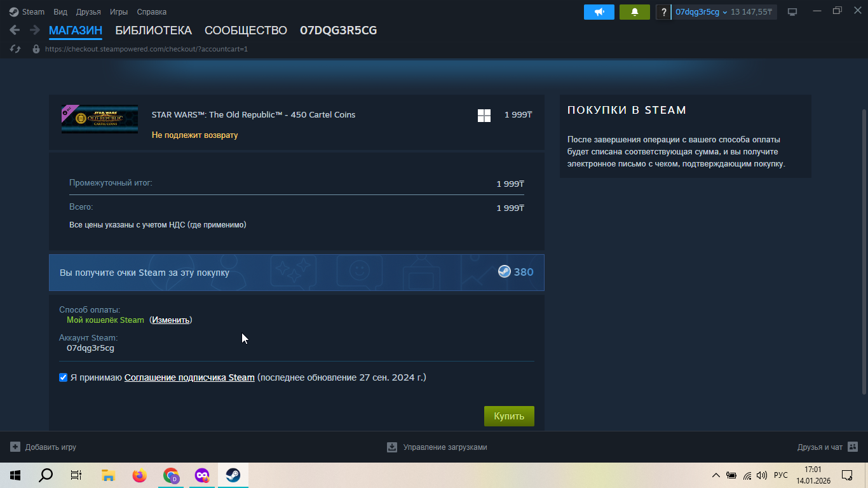Open Друзья и чат panel

[827, 447]
